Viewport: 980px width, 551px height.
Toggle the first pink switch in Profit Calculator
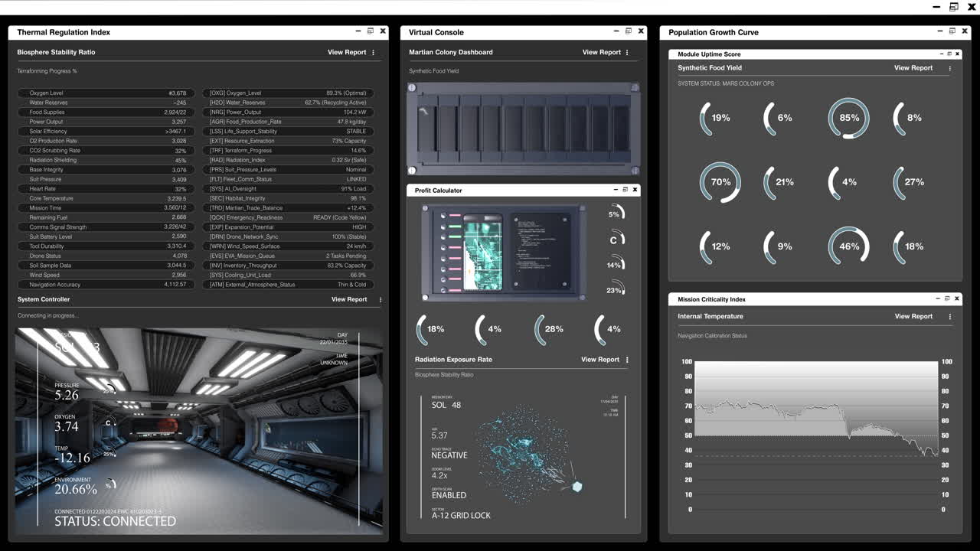[x=443, y=215]
